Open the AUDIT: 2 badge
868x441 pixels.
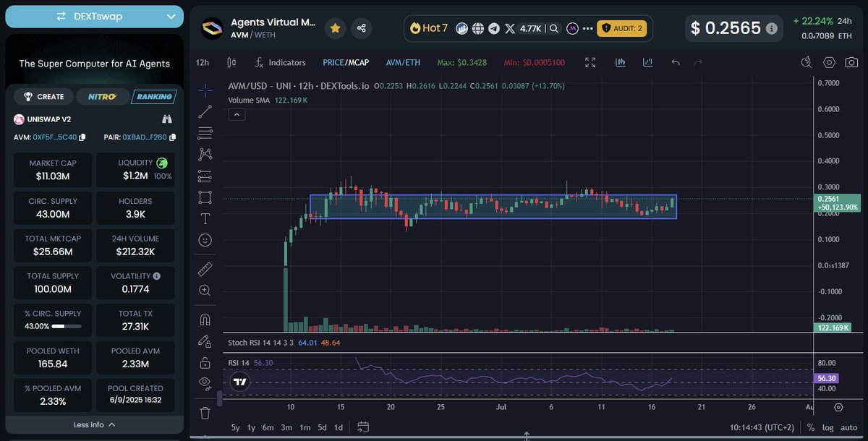(621, 29)
